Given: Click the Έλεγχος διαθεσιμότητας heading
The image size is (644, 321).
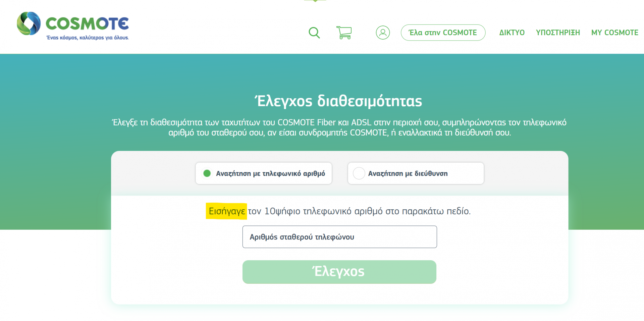Looking at the screenshot, I should click(x=339, y=101).
